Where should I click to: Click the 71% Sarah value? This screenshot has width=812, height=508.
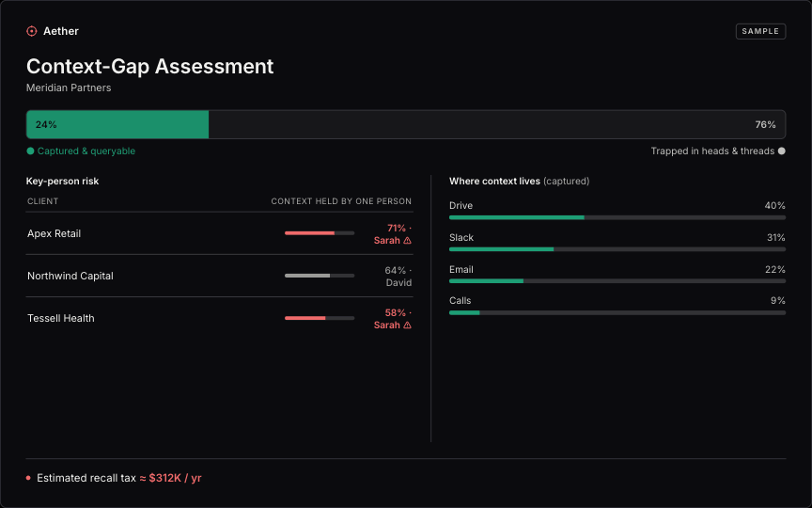393,234
